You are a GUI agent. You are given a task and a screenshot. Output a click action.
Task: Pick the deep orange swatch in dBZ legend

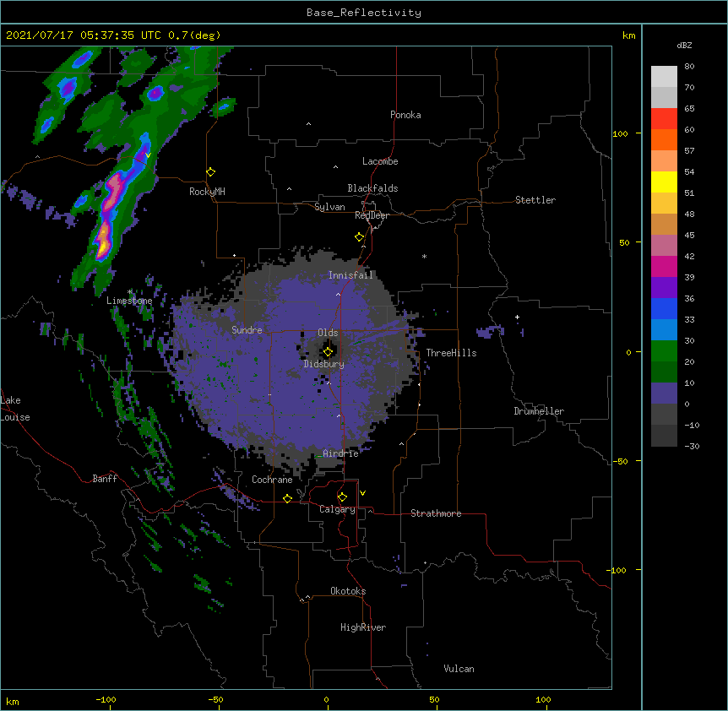coord(664,139)
